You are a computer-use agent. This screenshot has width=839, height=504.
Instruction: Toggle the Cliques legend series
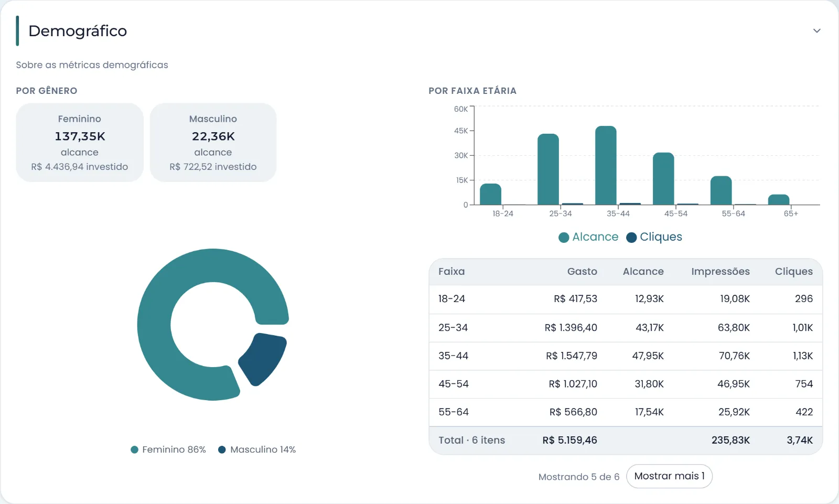(x=654, y=237)
